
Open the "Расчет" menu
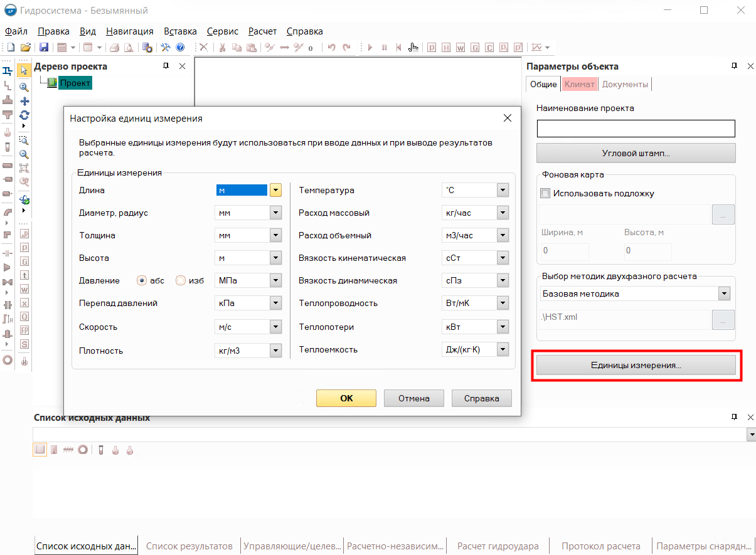[x=262, y=31]
